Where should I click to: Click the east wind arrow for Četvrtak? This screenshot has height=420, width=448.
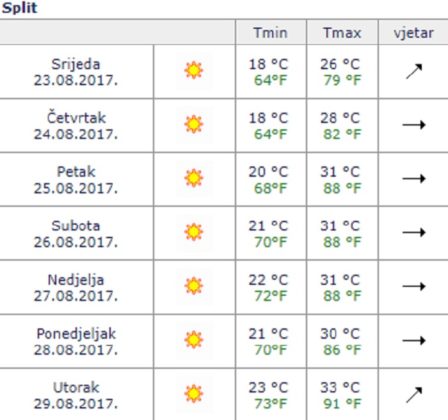coord(414,125)
